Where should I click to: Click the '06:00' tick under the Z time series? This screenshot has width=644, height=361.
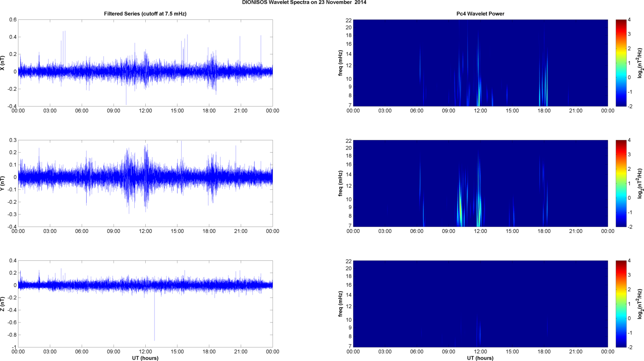click(82, 352)
